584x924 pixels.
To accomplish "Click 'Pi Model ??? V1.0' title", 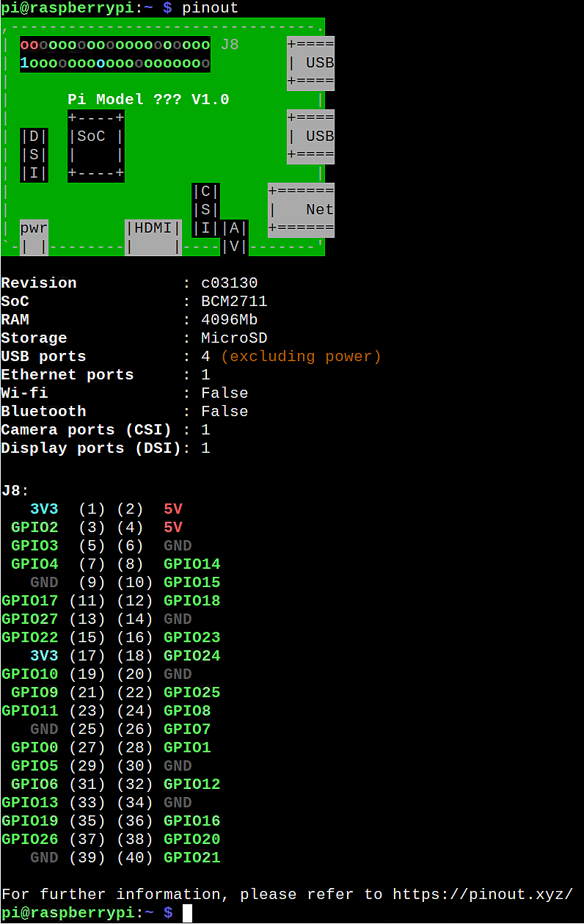I will 148,100.
